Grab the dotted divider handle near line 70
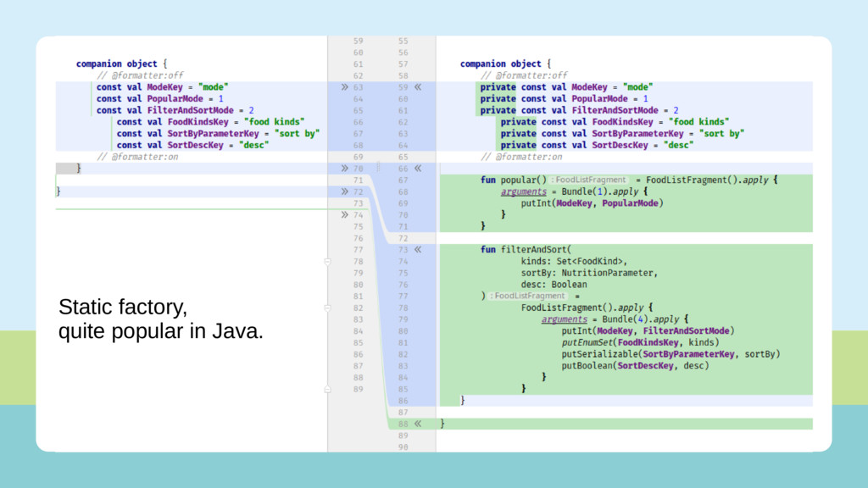Screen dimensions: 868x488 tap(378, 167)
